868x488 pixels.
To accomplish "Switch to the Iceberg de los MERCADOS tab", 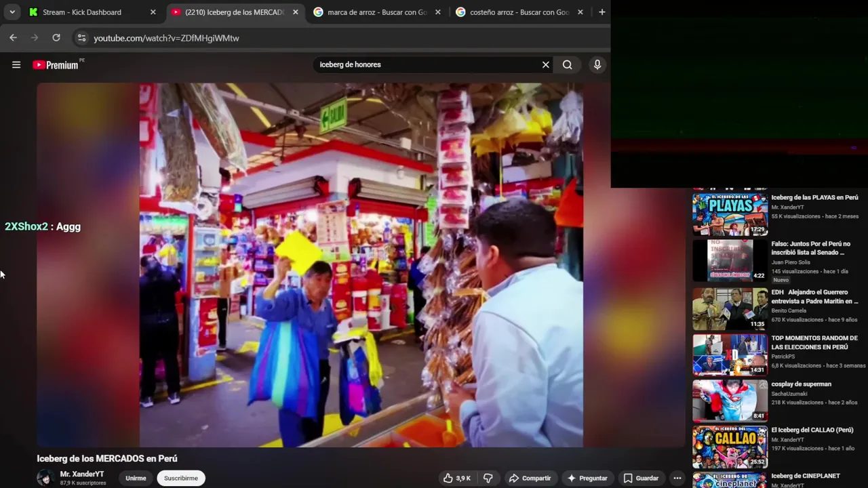I will [234, 12].
